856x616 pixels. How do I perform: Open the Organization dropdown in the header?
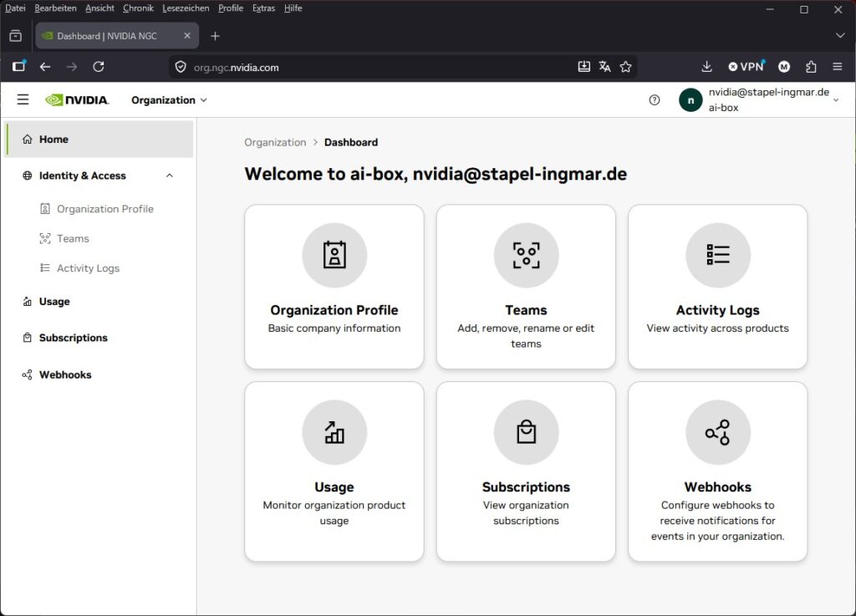coord(169,99)
